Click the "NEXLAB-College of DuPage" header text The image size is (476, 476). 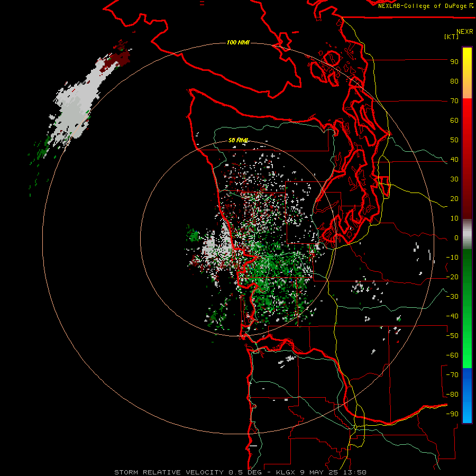tap(422, 6)
